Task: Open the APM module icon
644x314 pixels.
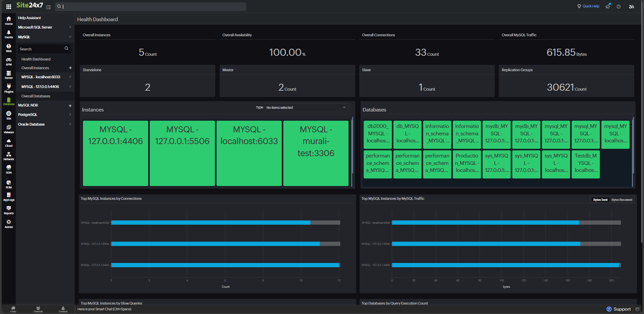Action: [x=9, y=61]
